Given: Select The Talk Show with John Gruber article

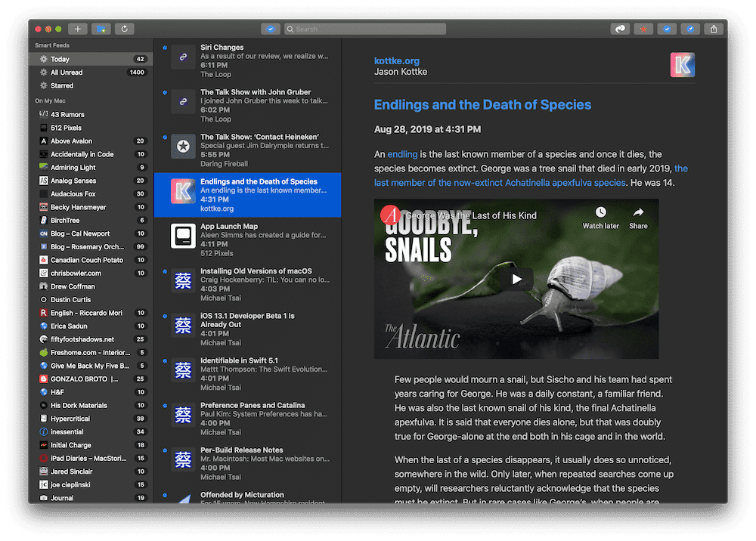Looking at the screenshot, I should (248, 106).
